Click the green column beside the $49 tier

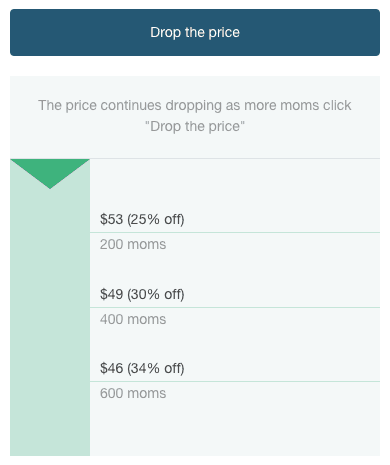click(x=50, y=294)
